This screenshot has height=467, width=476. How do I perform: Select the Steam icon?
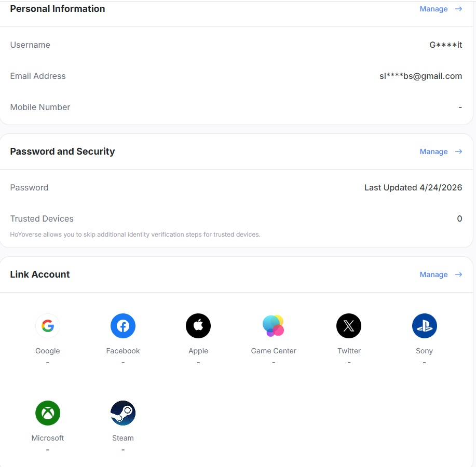(x=123, y=413)
